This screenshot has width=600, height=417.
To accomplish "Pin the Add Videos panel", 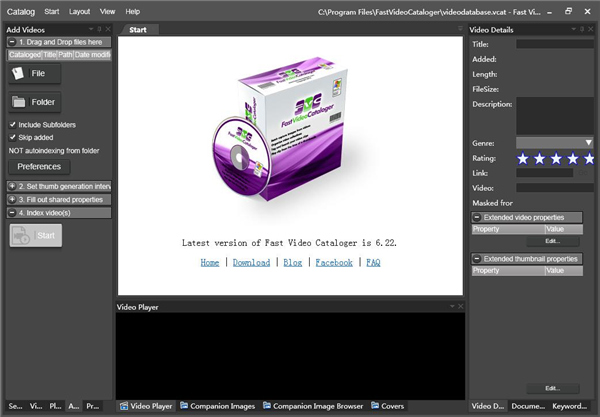I will pyautogui.click(x=99, y=29).
